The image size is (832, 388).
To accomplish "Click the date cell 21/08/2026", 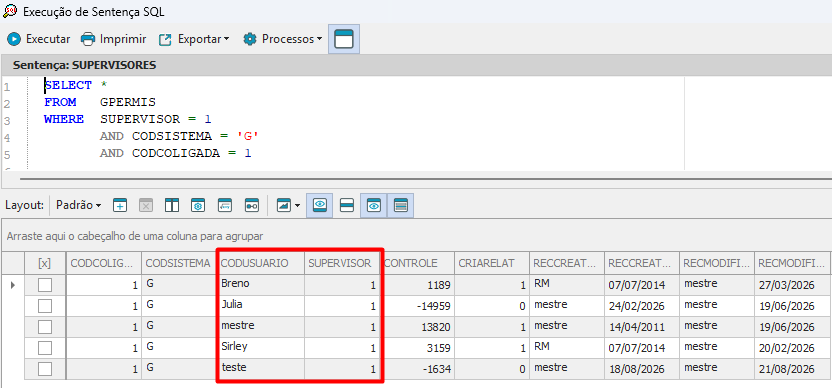I will pyautogui.click(x=792, y=369).
